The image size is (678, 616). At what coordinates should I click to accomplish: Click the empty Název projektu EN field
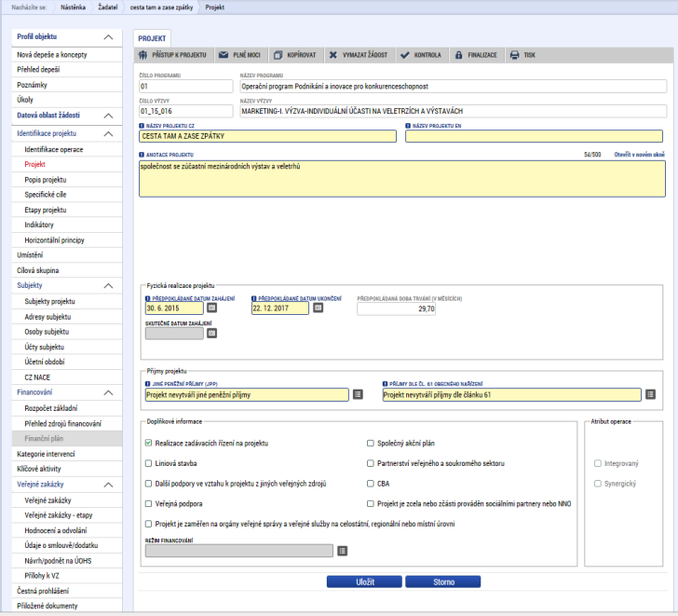click(x=534, y=136)
